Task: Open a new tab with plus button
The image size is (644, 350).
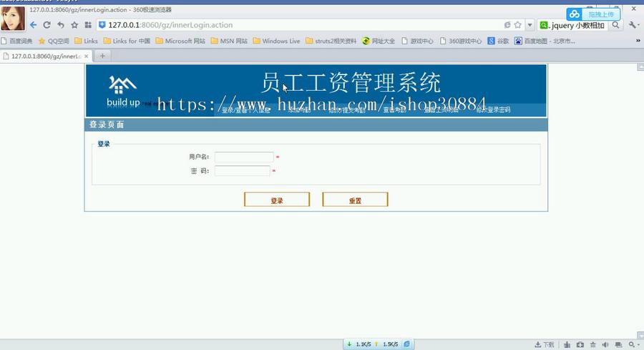Action: [102, 56]
